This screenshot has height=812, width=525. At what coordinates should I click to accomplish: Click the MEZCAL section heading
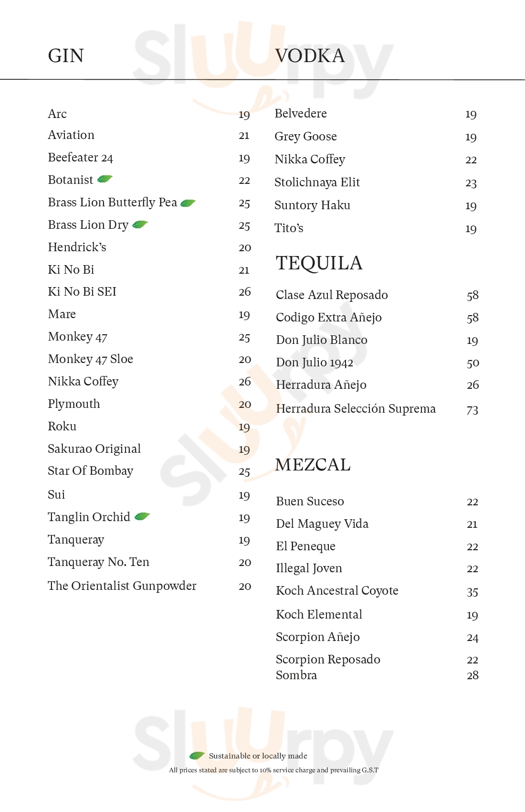[x=313, y=465]
